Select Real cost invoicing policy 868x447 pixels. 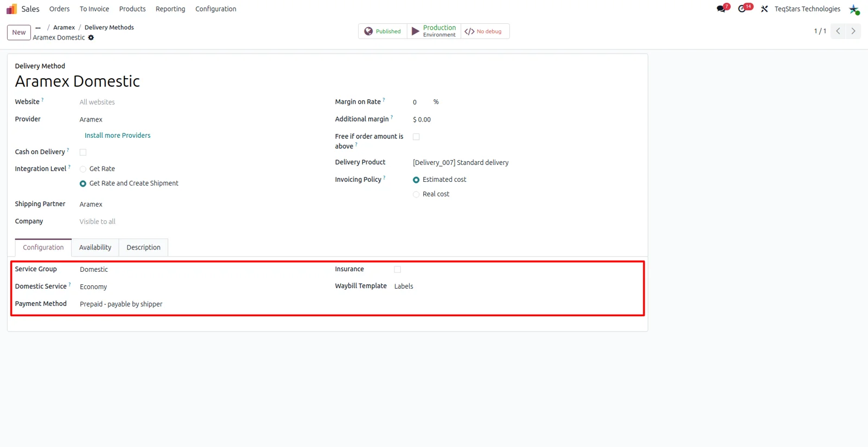[x=416, y=194]
